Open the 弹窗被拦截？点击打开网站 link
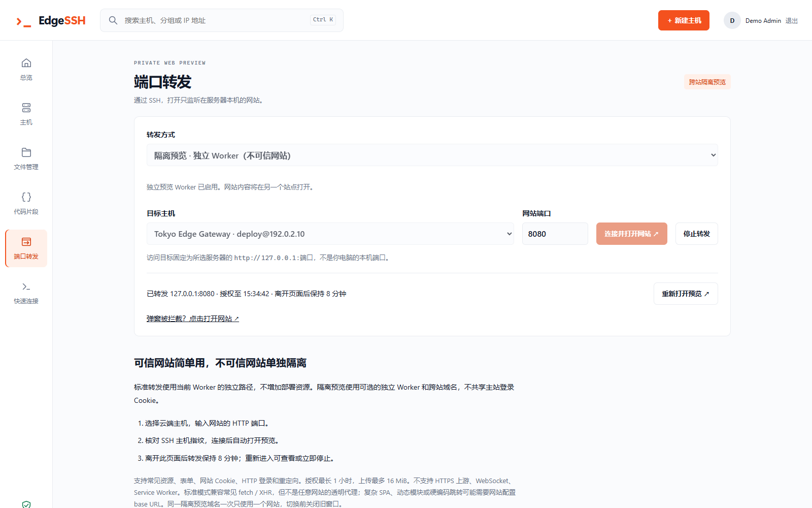Viewport: 812px width, 508px height. pyautogui.click(x=193, y=319)
